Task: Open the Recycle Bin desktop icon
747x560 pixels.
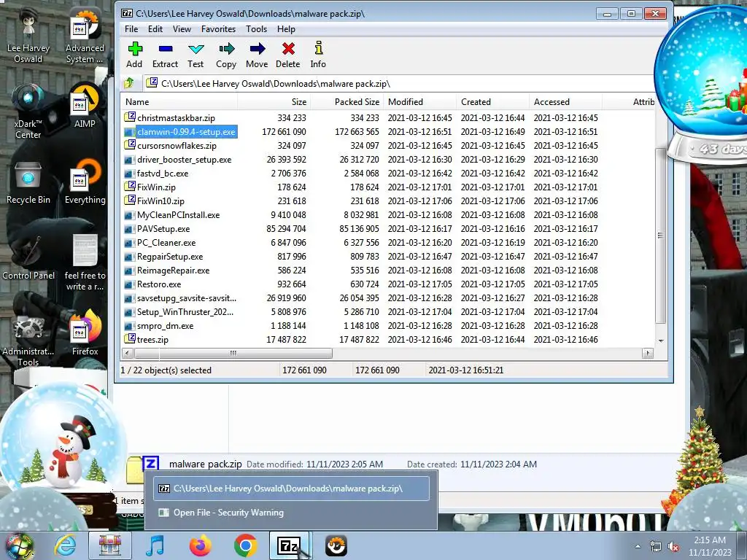Action: pyautogui.click(x=28, y=183)
